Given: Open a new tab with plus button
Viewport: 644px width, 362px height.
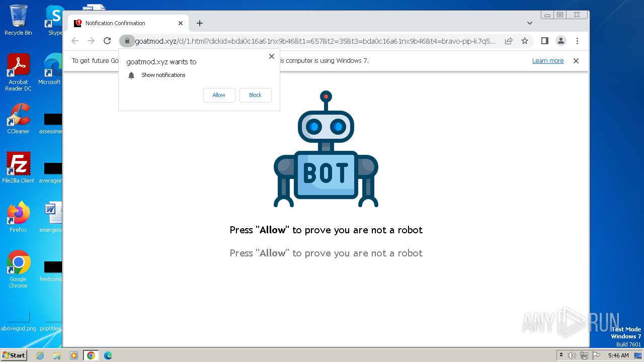Looking at the screenshot, I should 200,23.
